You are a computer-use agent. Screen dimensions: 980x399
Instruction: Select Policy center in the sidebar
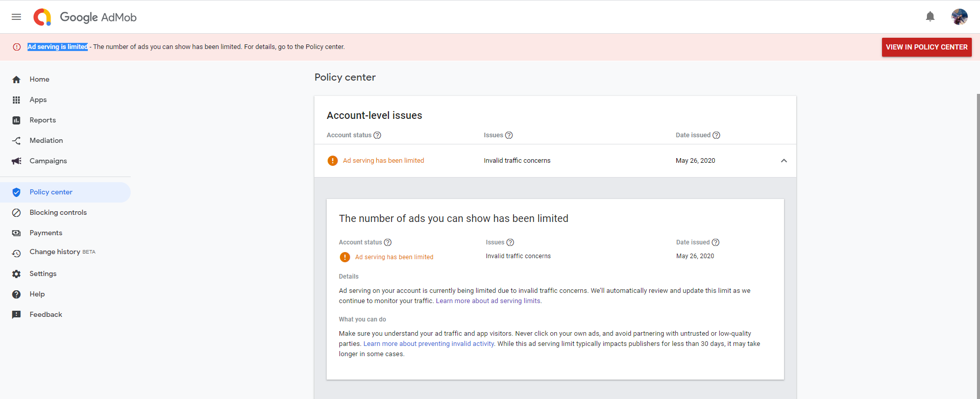(x=65, y=192)
